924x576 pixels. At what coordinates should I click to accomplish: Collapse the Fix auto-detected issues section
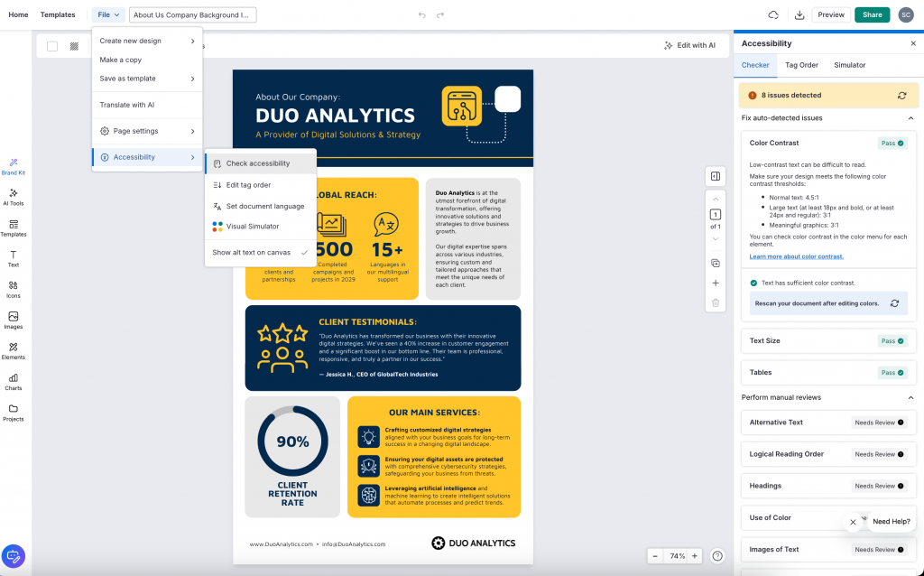[x=910, y=118]
